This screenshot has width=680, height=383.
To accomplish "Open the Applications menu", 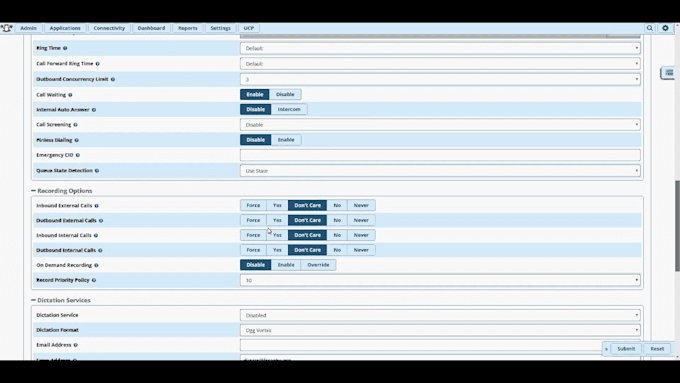I will 65,28.
